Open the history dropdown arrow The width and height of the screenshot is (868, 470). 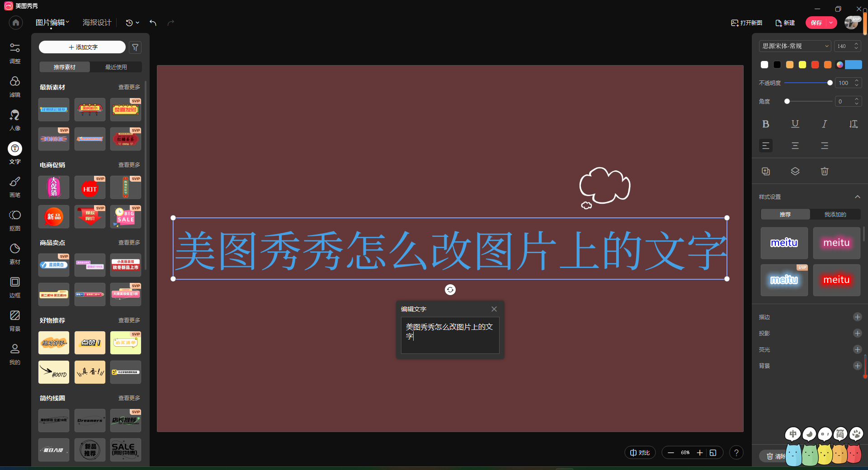coord(137,23)
